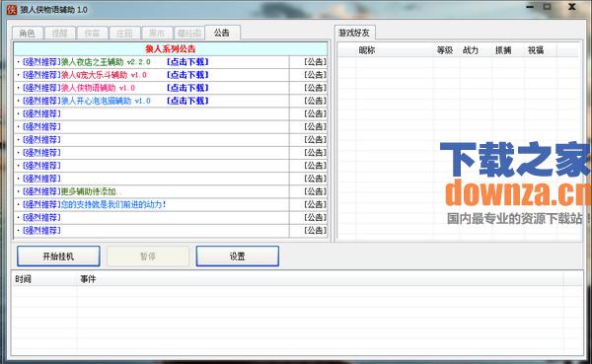Open the 游戏好友 tab

tap(354, 33)
